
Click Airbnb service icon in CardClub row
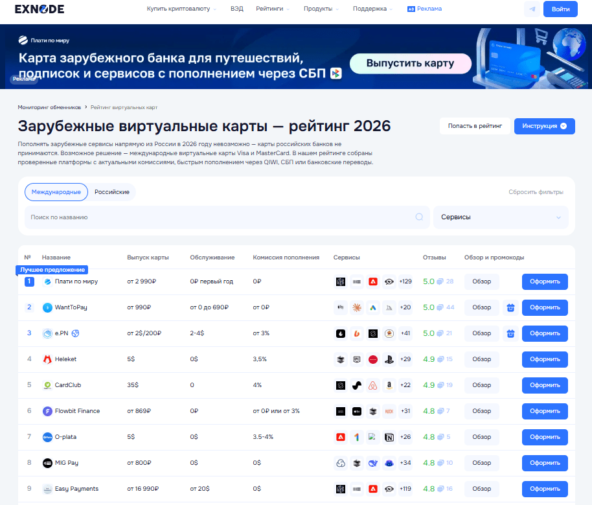pos(373,385)
